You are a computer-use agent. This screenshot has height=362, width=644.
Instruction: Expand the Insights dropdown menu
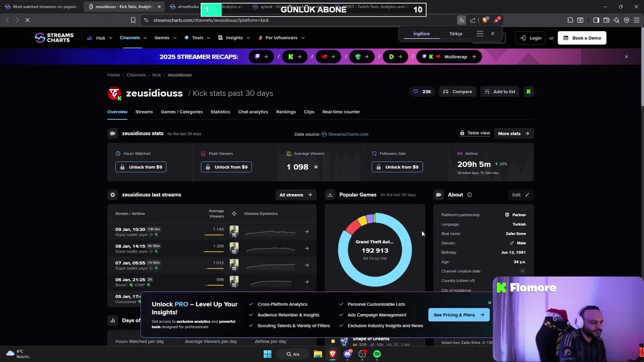(x=234, y=38)
